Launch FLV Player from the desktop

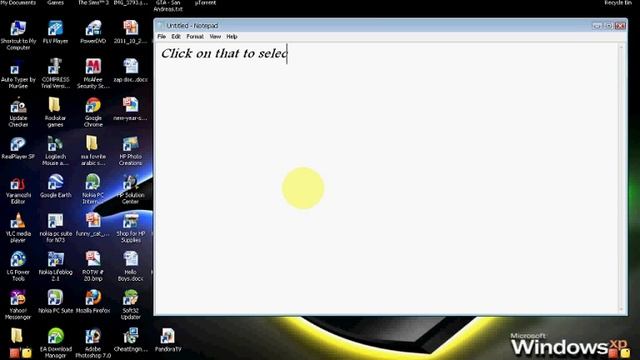pyautogui.click(x=56, y=29)
